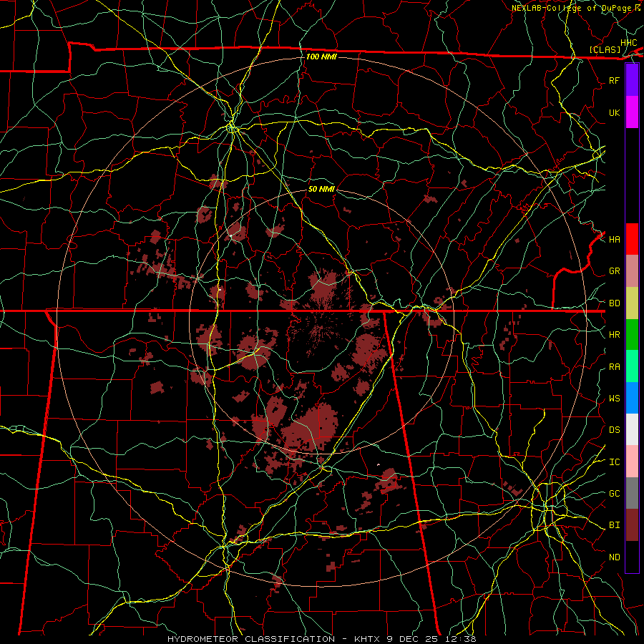The image size is (644, 644).
Task: Select the GC gray legend swatch
Action: point(632,493)
